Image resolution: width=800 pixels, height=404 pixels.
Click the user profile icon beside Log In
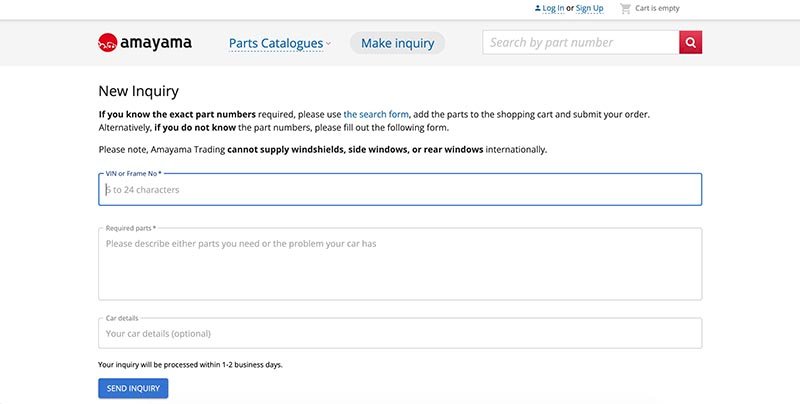click(x=537, y=8)
